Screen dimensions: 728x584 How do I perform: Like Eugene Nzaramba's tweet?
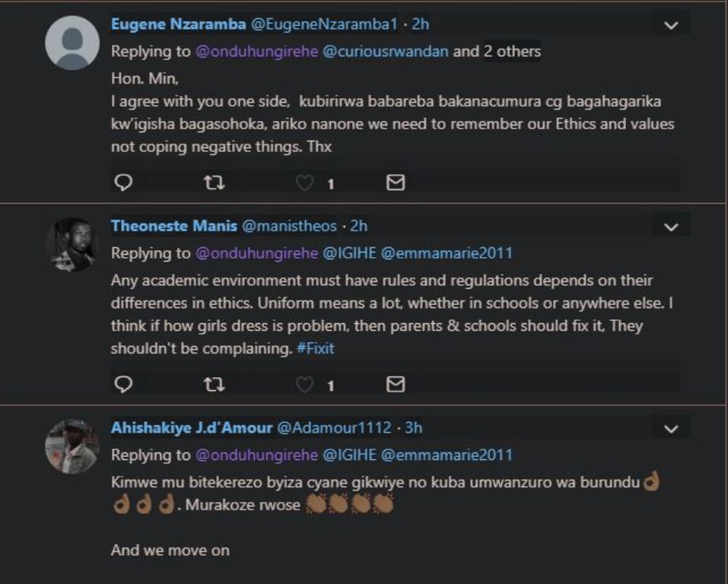[x=304, y=183]
